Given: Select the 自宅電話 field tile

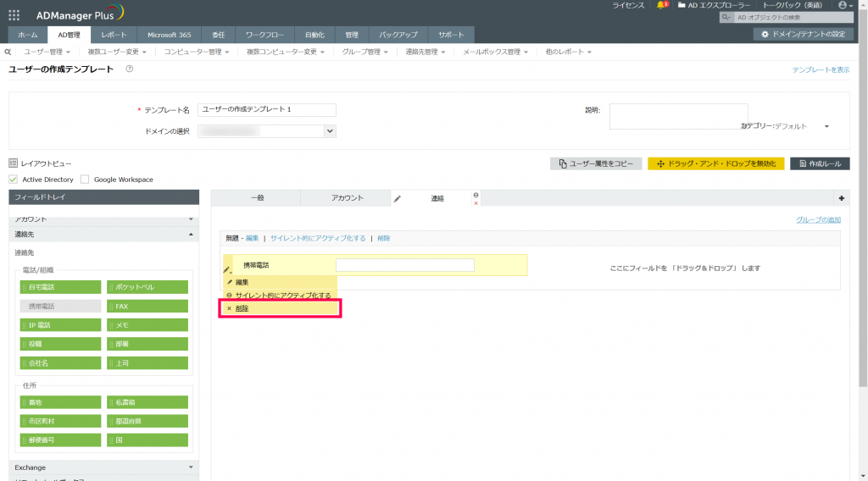Looking at the screenshot, I should tap(60, 287).
